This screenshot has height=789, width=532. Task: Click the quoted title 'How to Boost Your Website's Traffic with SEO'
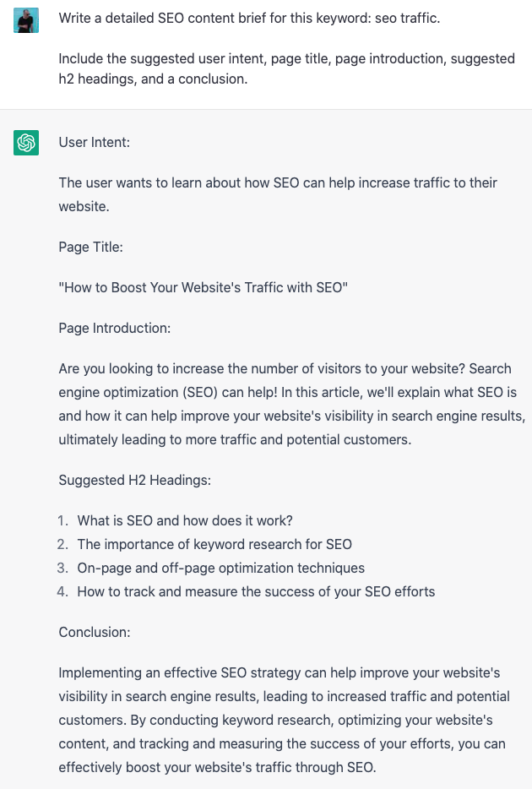pos(204,287)
